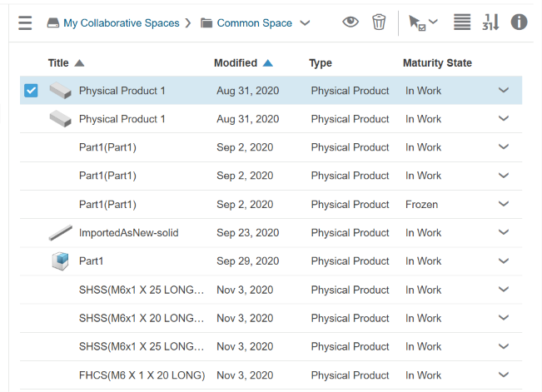The height and width of the screenshot is (392, 542).
Task: Click the sort order icon
Action: coord(490,22)
